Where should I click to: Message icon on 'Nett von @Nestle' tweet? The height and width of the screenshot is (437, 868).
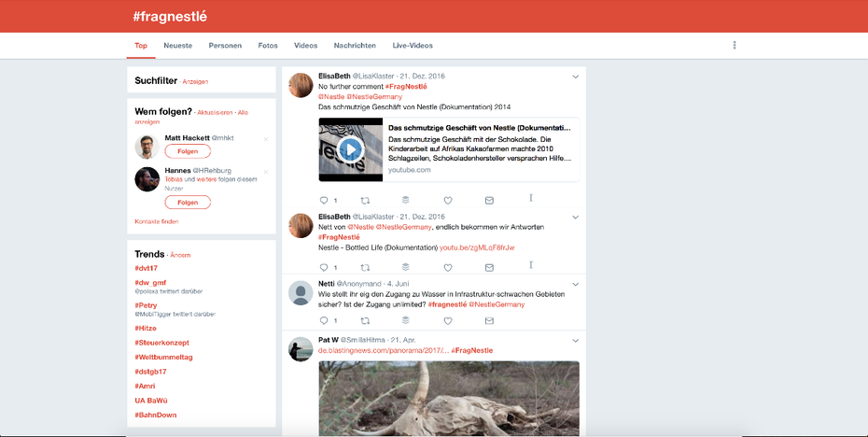tap(489, 267)
